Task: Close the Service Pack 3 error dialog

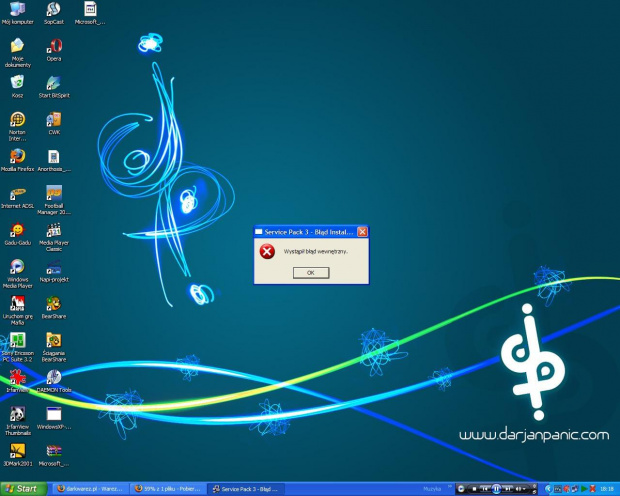Action: (x=362, y=232)
